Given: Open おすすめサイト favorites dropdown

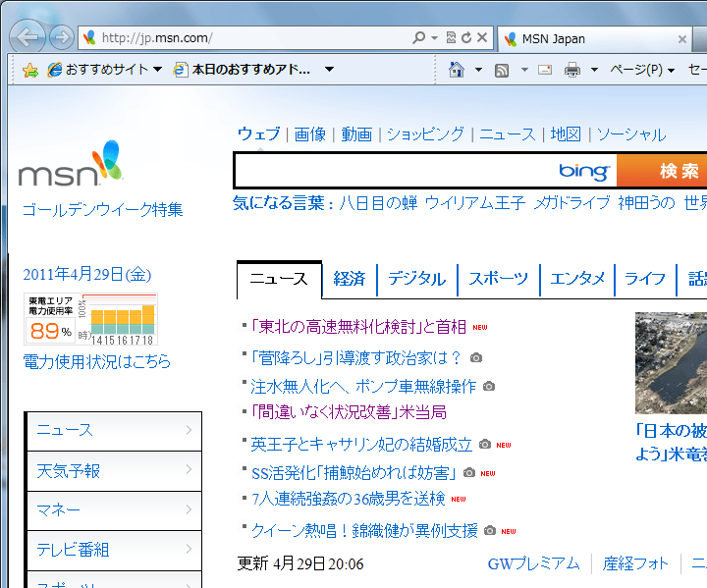Looking at the screenshot, I should point(105,70).
